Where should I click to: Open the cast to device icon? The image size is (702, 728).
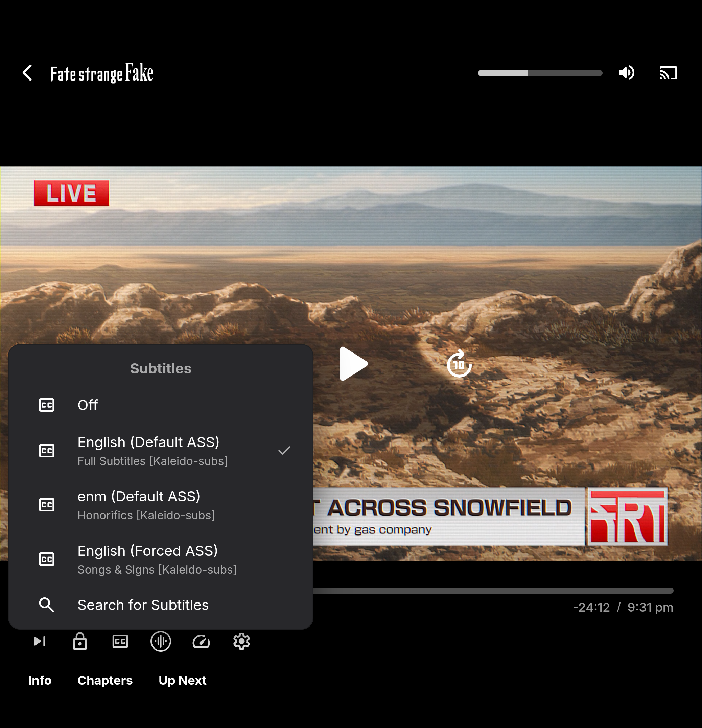tap(668, 73)
